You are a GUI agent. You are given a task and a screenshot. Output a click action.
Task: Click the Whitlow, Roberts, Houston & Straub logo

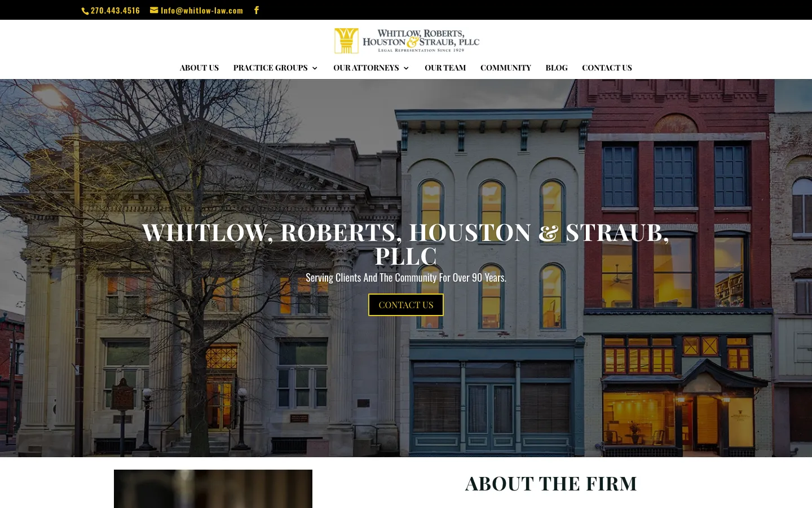(x=407, y=41)
